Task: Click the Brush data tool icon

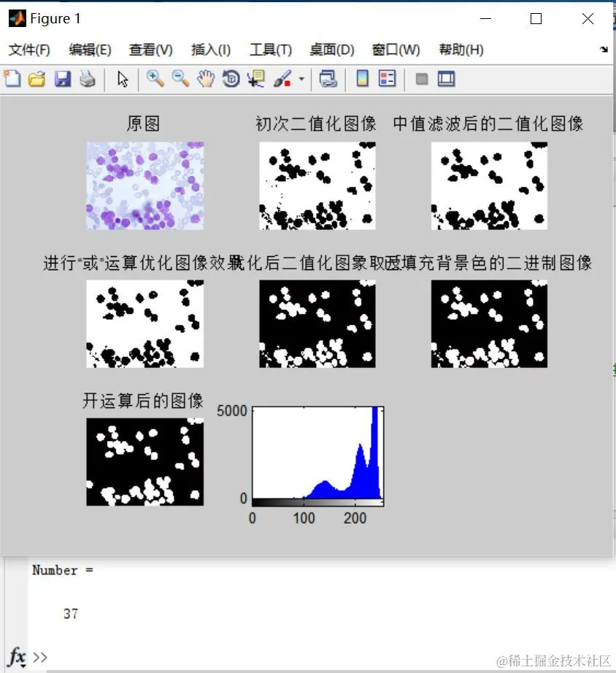Action: point(282,79)
